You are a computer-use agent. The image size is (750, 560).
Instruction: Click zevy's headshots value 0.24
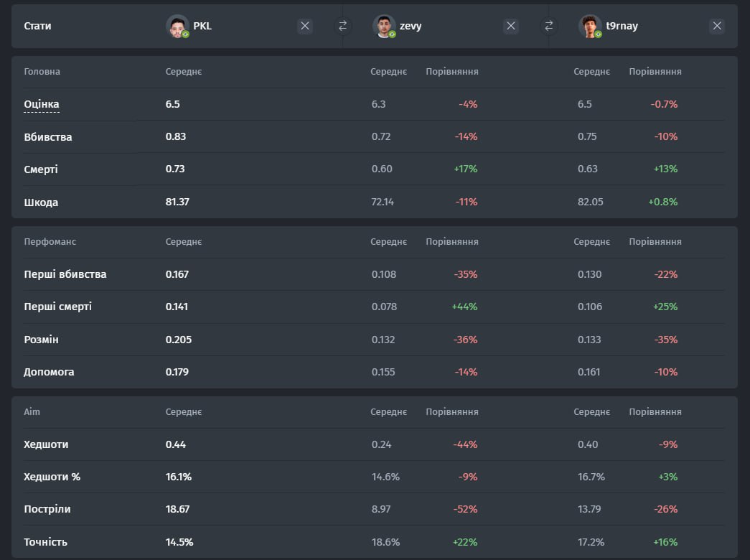coord(381,444)
